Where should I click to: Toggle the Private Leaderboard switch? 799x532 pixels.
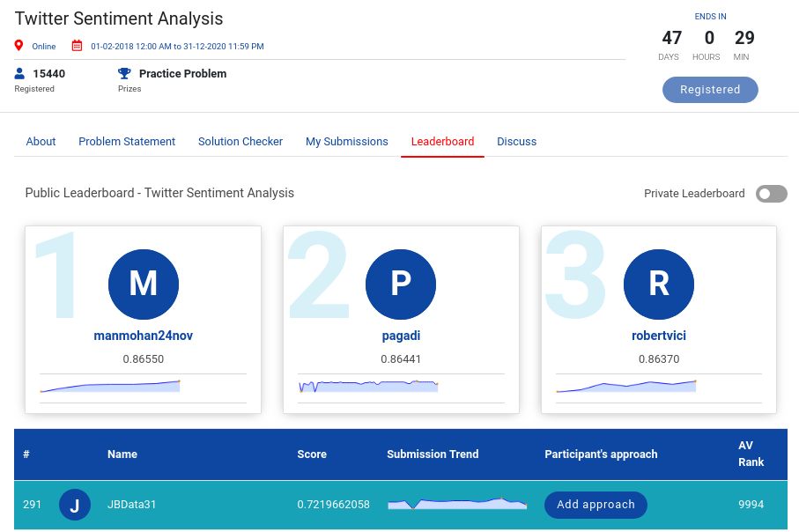pyautogui.click(x=771, y=194)
